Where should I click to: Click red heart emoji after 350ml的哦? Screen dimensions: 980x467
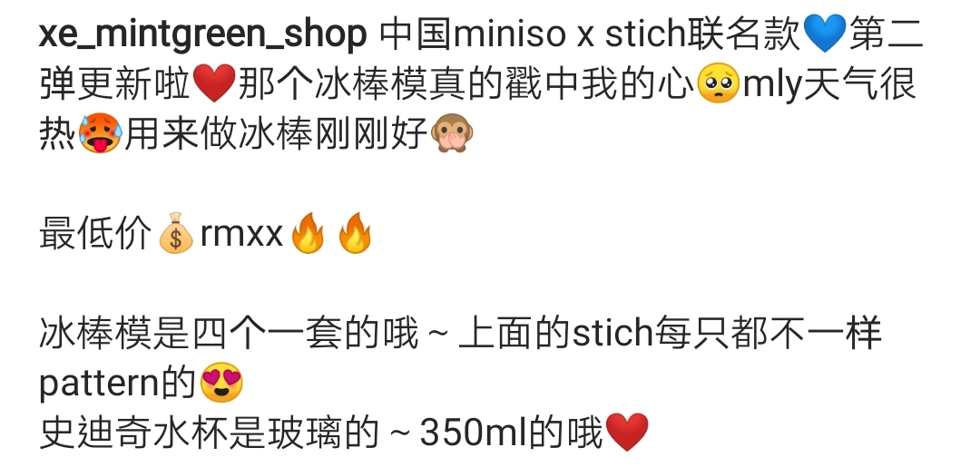pos(627,432)
